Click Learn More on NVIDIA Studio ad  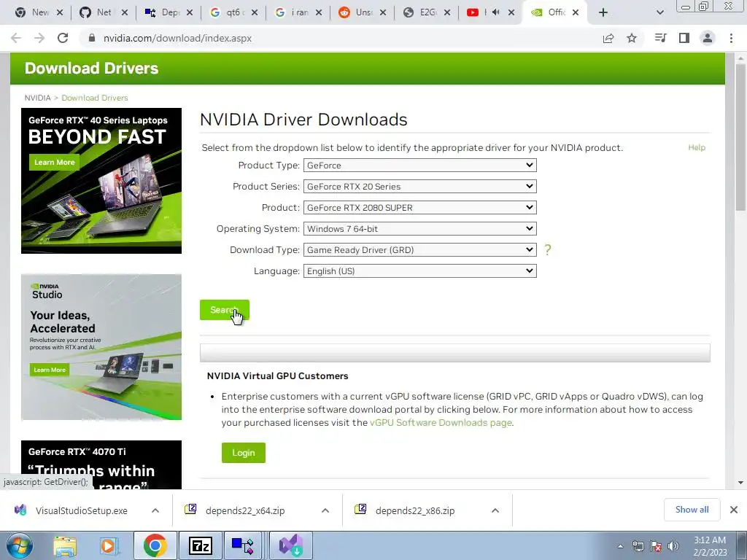50,370
